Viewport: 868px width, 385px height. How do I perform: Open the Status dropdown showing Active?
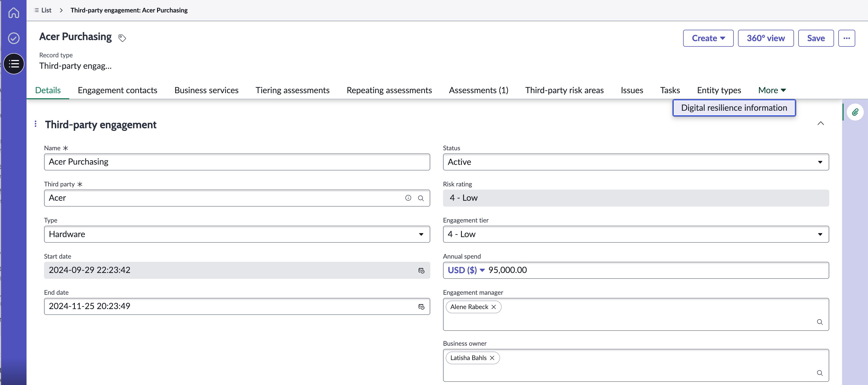point(636,162)
